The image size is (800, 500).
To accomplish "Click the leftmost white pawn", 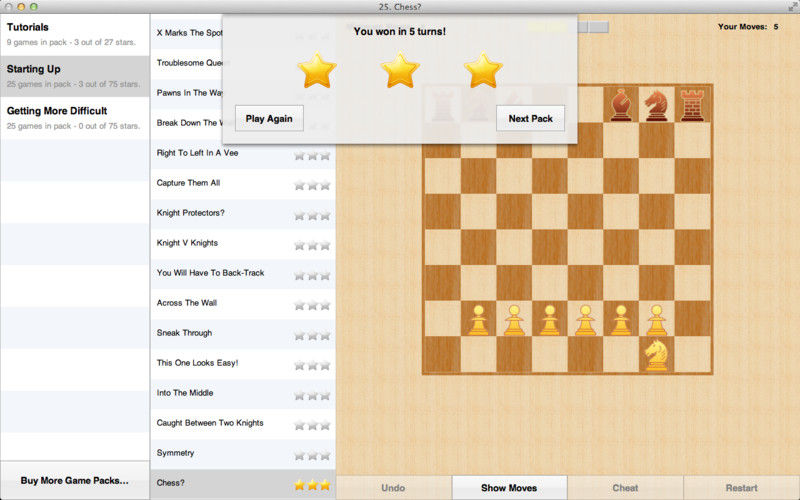I will [x=478, y=320].
